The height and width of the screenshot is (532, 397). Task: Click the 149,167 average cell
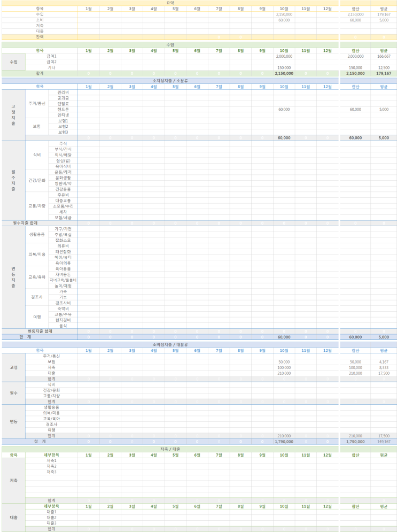pyautogui.click(x=384, y=442)
